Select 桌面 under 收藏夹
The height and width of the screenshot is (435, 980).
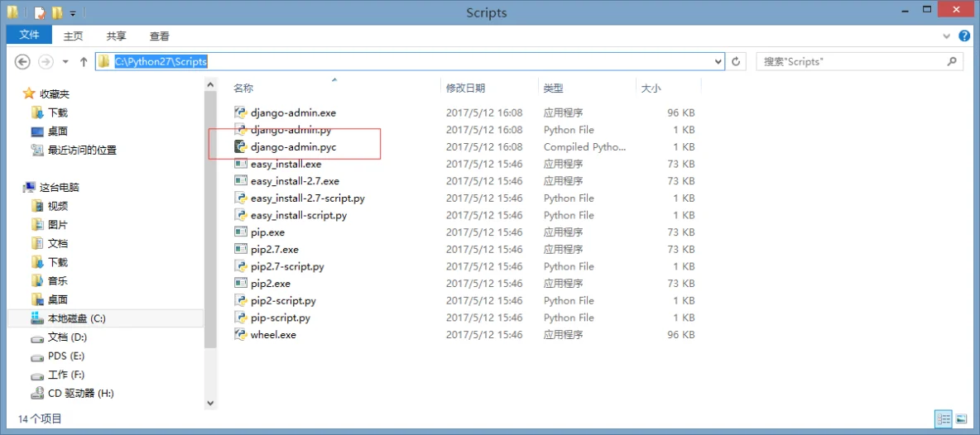coord(57,131)
